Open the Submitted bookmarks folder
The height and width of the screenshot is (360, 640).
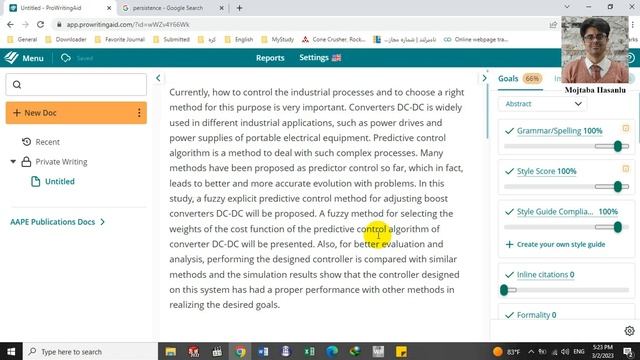pyautogui.click(x=171, y=40)
